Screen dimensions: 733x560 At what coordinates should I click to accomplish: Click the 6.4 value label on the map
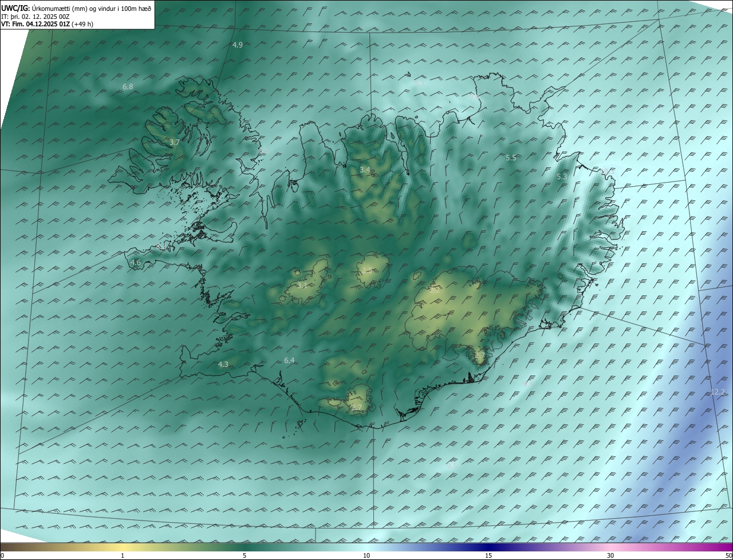click(x=289, y=361)
